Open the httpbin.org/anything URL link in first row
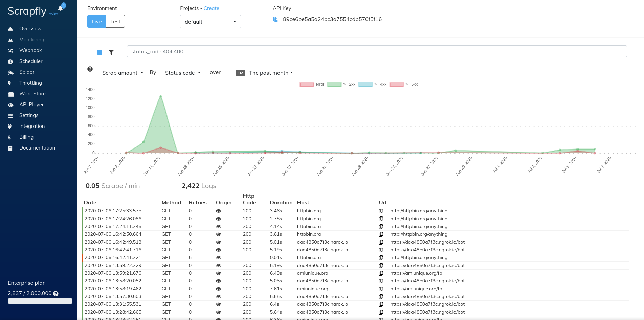Viewport: 644px width, 320px height. tap(419, 211)
